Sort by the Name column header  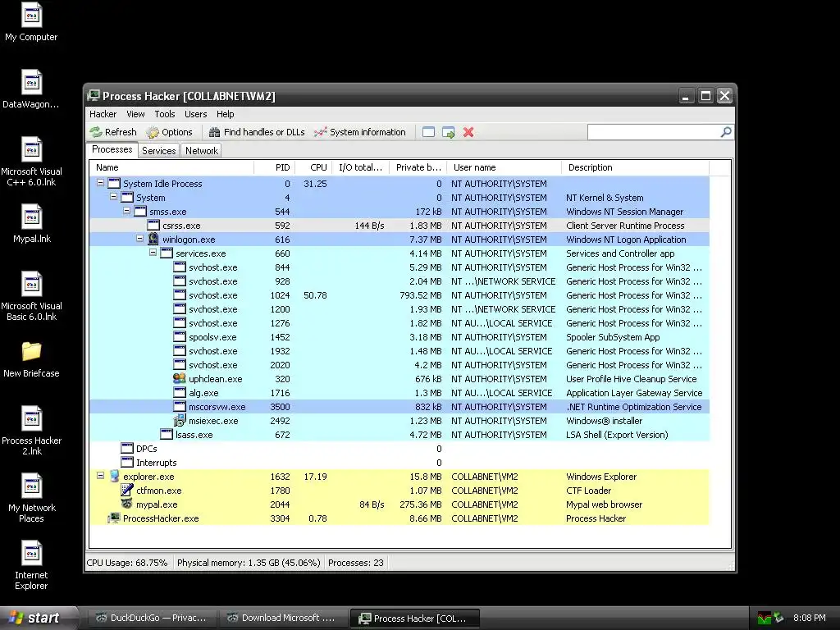(171, 167)
